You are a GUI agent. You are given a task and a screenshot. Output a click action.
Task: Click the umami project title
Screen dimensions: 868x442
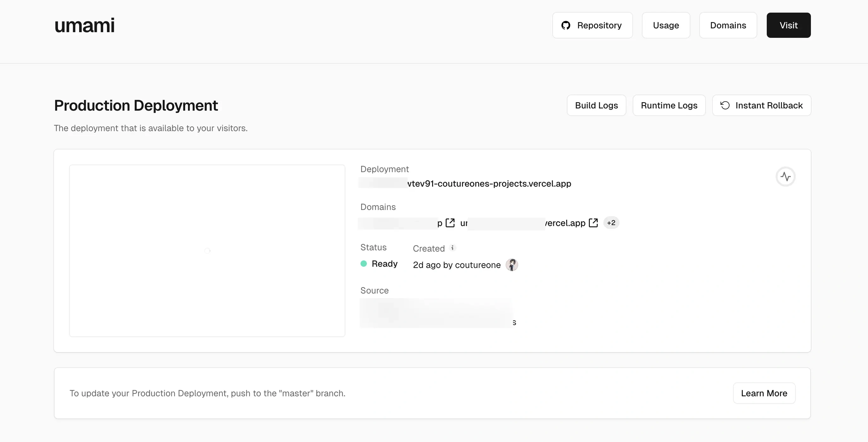pyautogui.click(x=84, y=25)
